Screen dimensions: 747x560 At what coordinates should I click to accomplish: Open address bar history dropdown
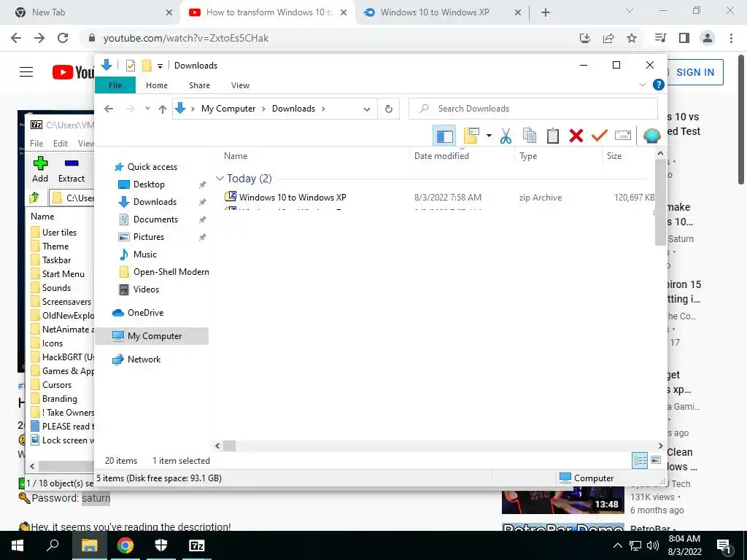(366, 109)
